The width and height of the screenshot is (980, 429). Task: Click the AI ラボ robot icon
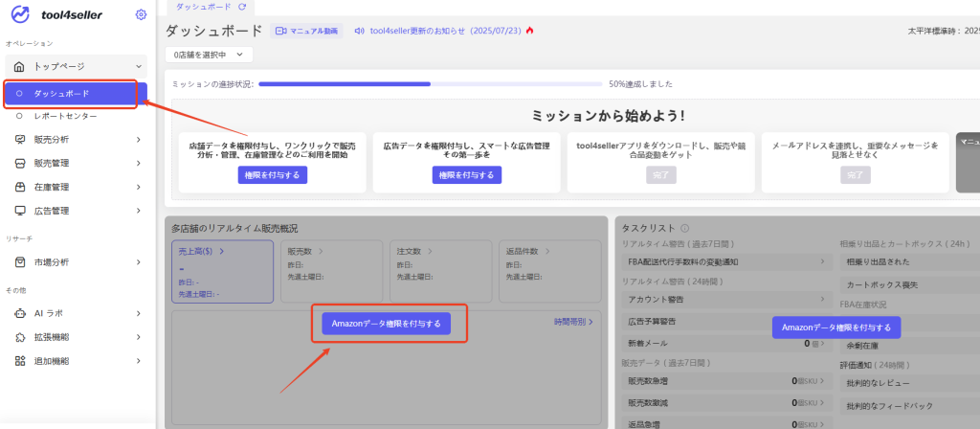(20, 313)
